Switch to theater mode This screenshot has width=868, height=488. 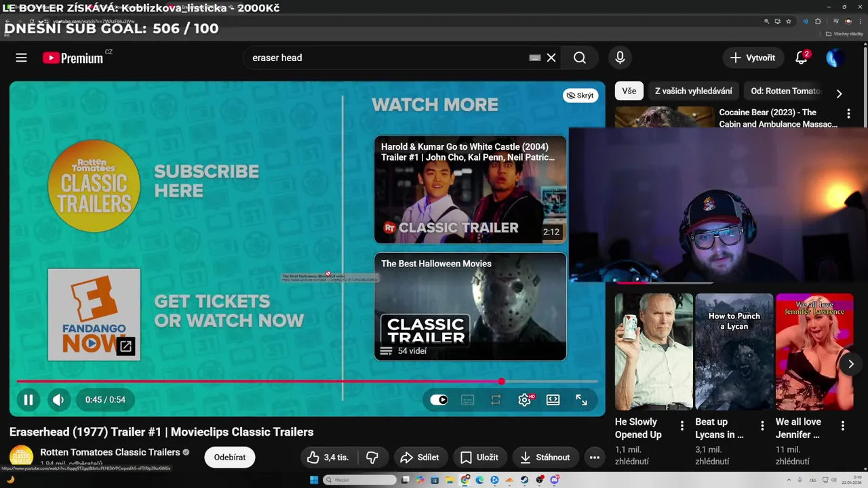(x=553, y=400)
